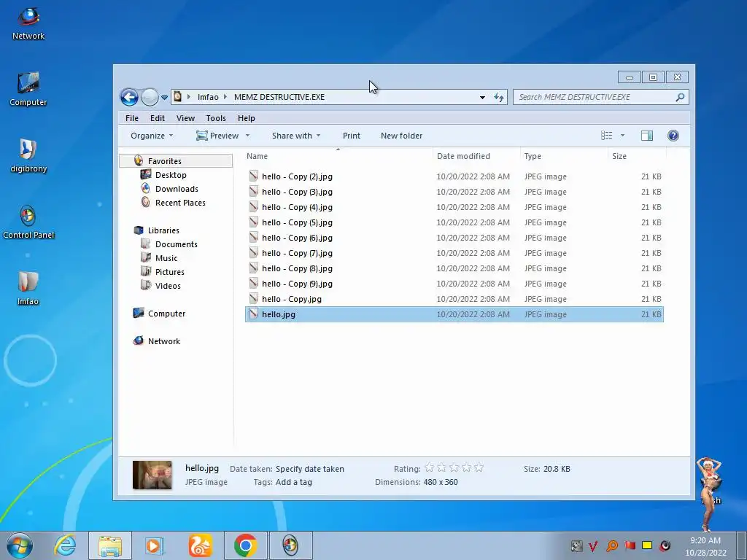This screenshot has height=560, width=747.
Task: Sort by the Type column header
Action: (x=564, y=156)
